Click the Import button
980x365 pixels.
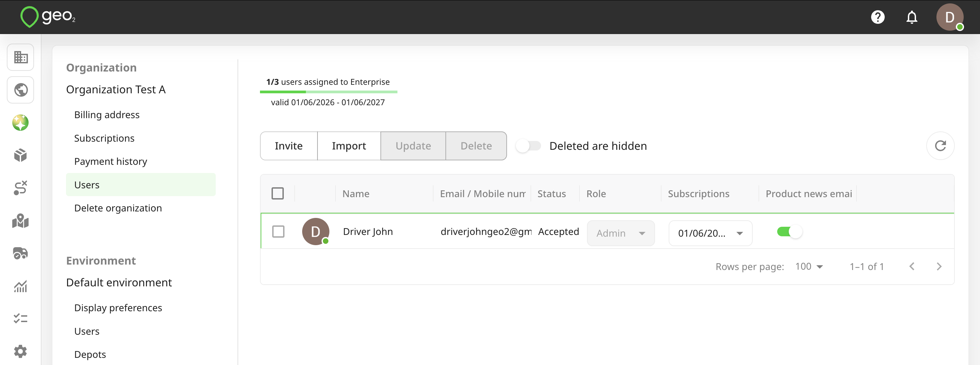click(x=349, y=146)
